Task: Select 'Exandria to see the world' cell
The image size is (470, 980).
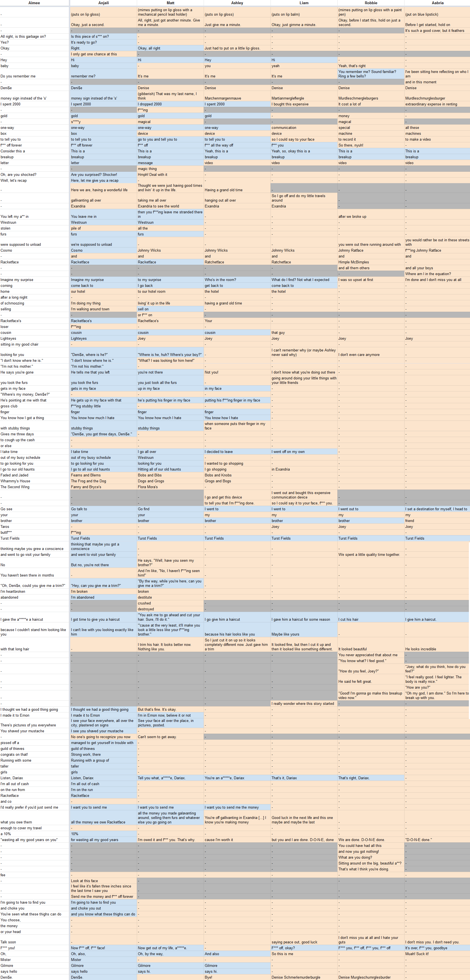Action: [x=170, y=206]
